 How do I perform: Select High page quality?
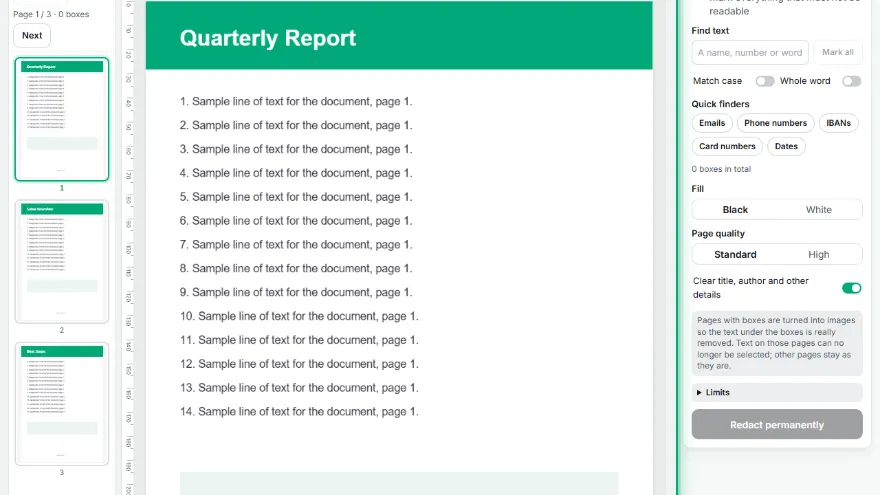pos(819,254)
